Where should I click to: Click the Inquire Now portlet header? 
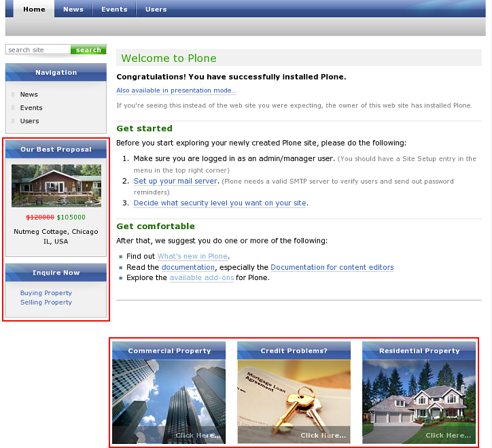[x=56, y=273]
